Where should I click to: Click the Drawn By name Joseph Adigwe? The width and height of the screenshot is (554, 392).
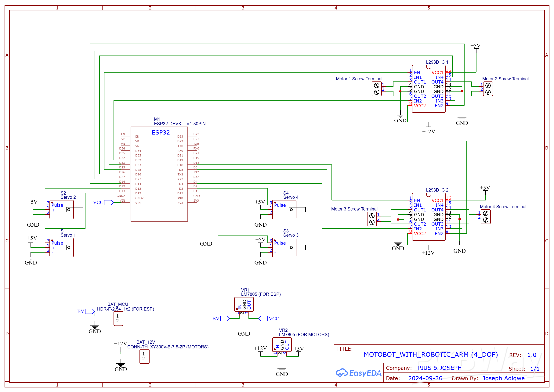pos(503,378)
